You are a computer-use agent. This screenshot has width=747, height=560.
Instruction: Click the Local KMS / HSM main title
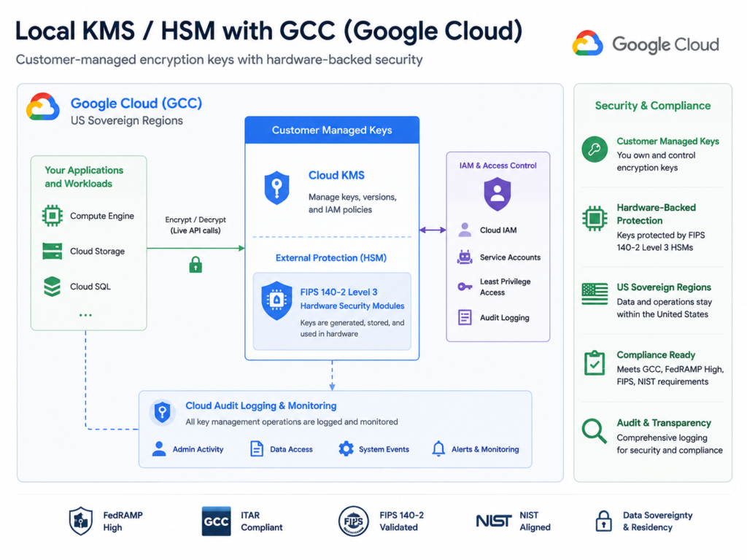click(268, 31)
